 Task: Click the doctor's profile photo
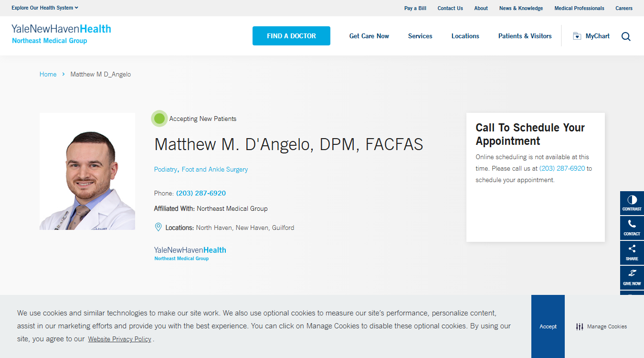coord(87,171)
